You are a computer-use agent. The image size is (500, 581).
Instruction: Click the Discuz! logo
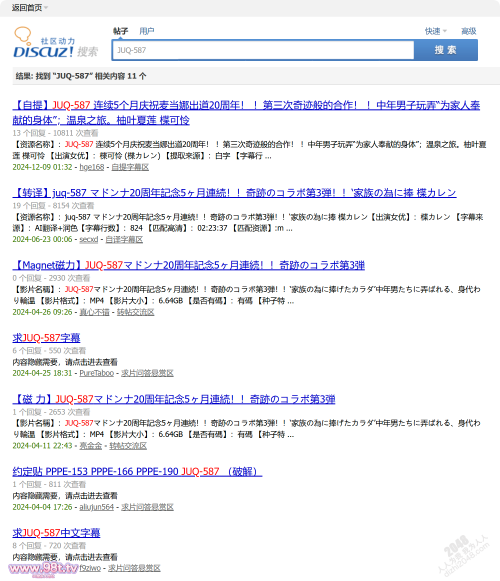pos(56,43)
